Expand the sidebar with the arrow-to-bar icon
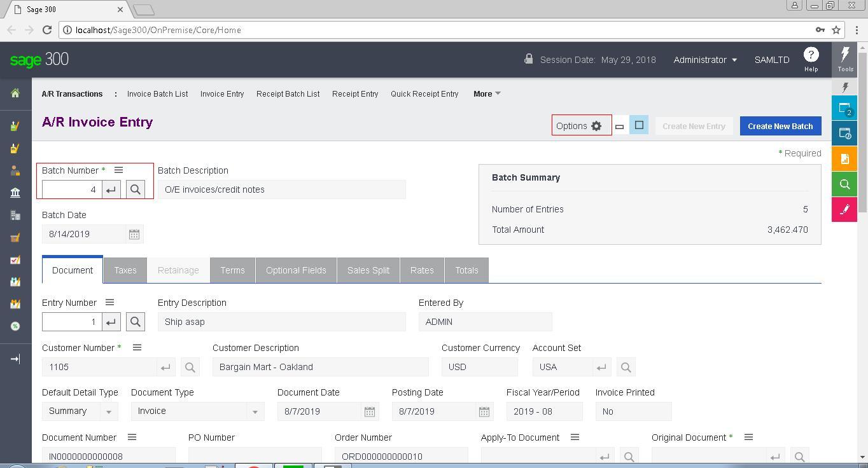This screenshot has height=468, width=868. tap(15, 359)
